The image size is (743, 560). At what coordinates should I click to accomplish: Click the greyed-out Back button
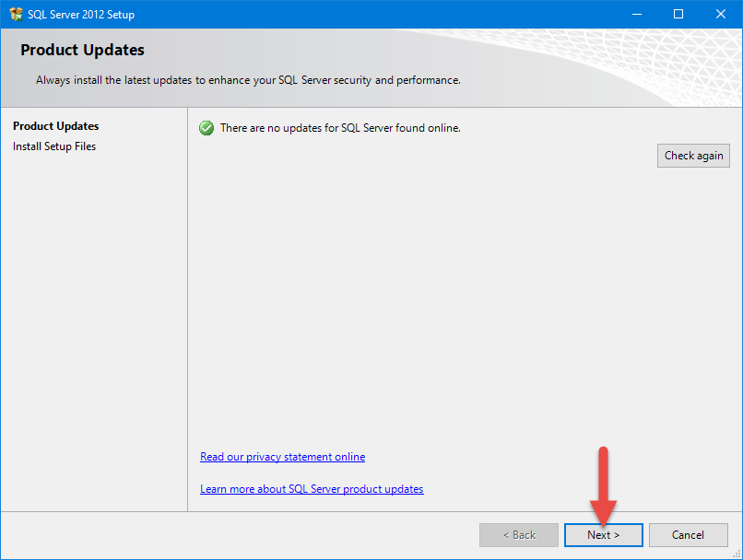[518, 535]
